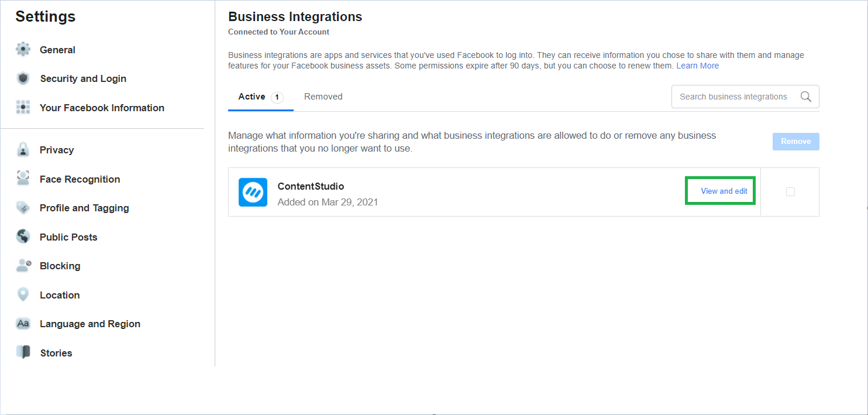The height and width of the screenshot is (415, 868).
Task: Click the ContentStudio app logo
Action: [253, 192]
